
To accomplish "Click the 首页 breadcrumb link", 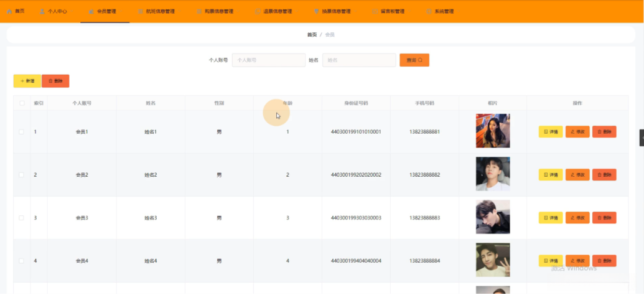I will click(312, 35).
